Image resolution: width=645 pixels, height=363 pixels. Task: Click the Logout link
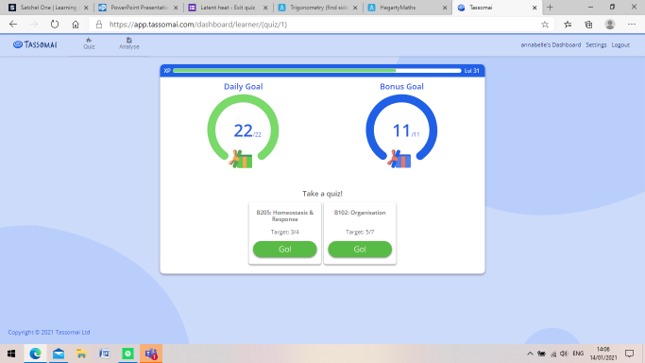coord(620,44)
